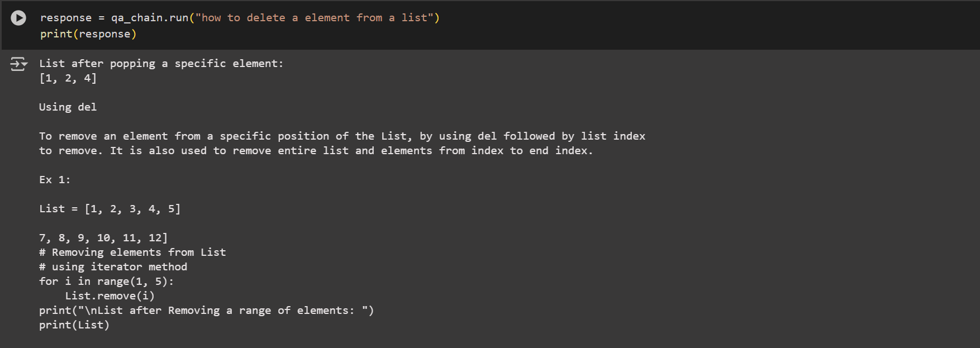The width and height of the screenshot is (980, 348).
Task: Click the "To remove an element from" output line
Action: 342,136
